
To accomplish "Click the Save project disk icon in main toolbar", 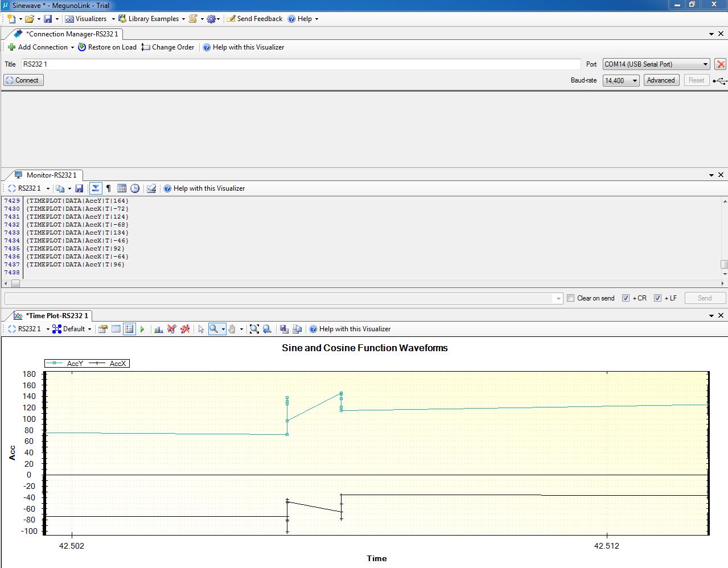I will coord(48,19).
